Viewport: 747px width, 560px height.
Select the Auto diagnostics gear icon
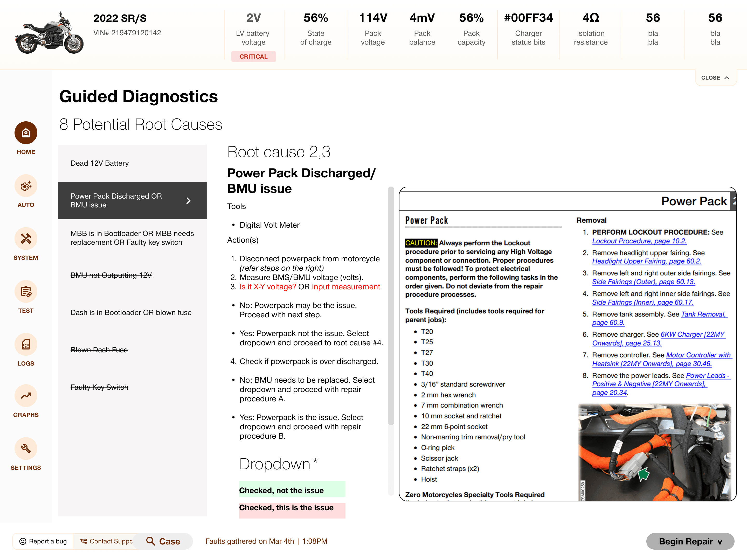tap(26, 186)
